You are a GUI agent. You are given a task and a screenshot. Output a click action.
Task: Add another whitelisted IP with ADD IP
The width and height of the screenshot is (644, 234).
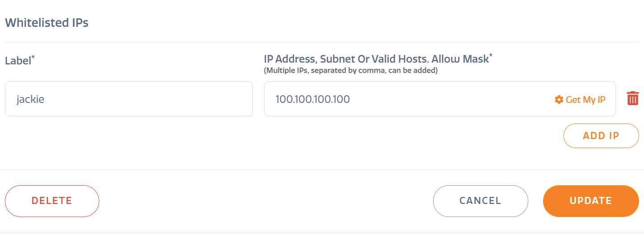601,136
